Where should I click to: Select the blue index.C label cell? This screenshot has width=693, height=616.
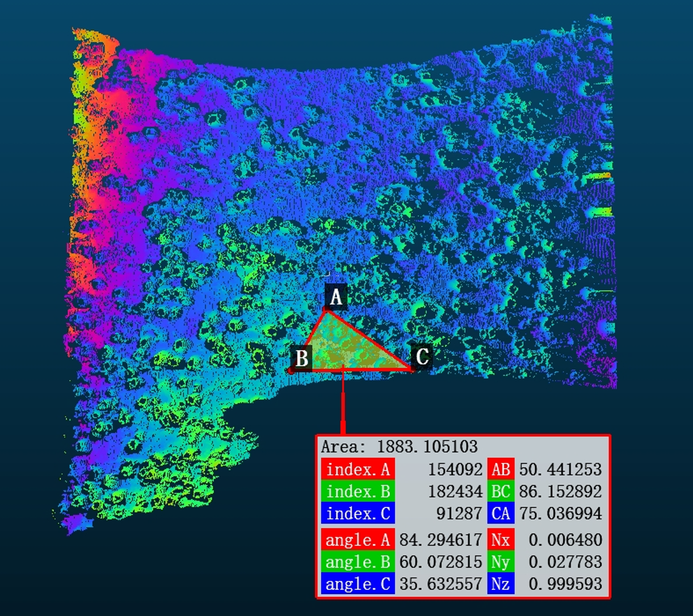[358, 513]
